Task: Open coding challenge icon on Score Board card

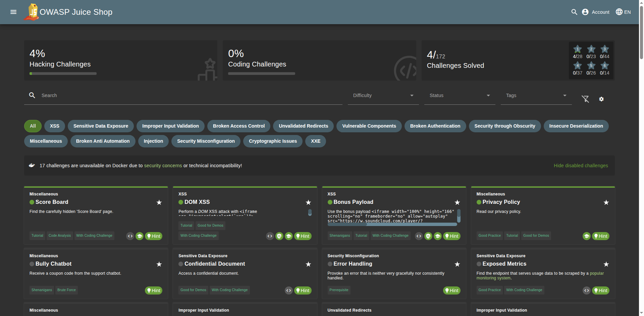Action: pos(130,236)
